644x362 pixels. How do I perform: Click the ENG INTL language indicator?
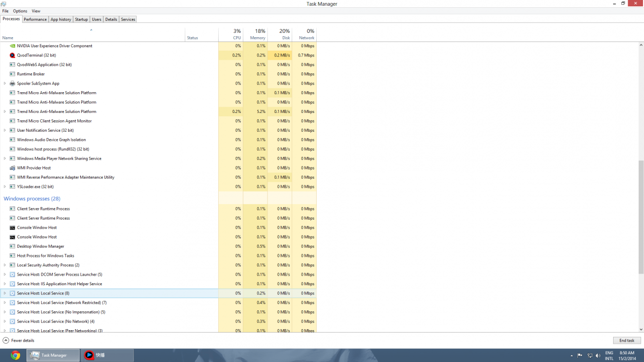609,356
